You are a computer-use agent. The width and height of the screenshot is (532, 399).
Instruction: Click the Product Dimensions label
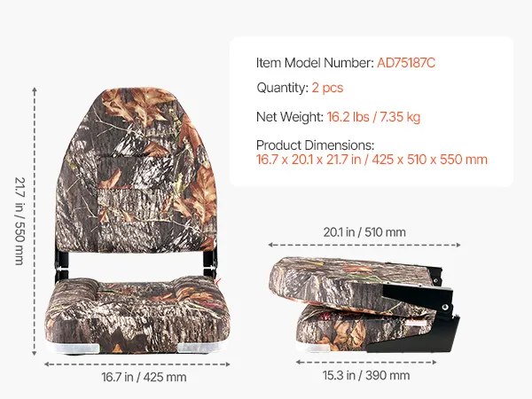pyautogui.click(x=315, y=145)
